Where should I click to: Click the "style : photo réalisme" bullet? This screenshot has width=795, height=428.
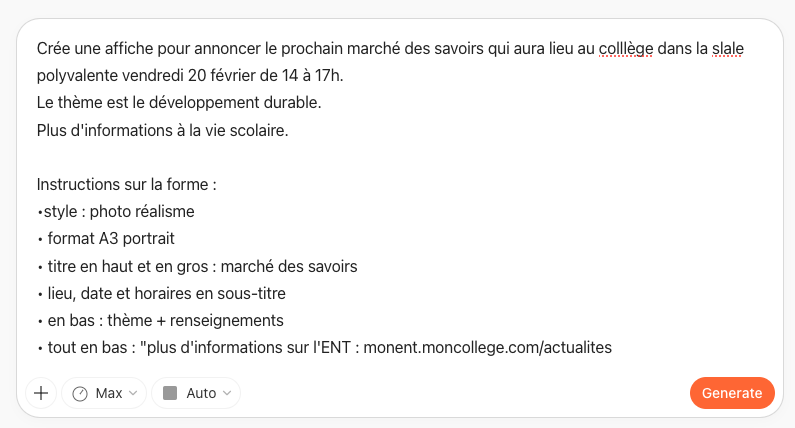click(118, 212)
